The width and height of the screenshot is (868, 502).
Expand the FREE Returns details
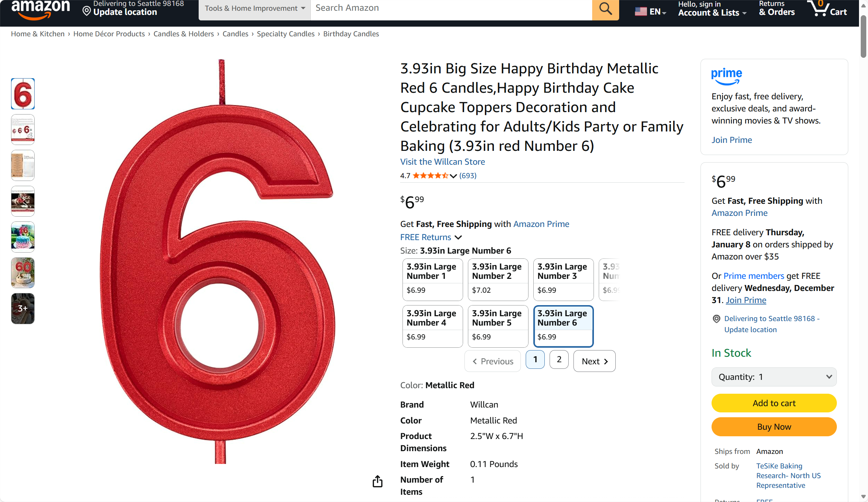(431, 237)
